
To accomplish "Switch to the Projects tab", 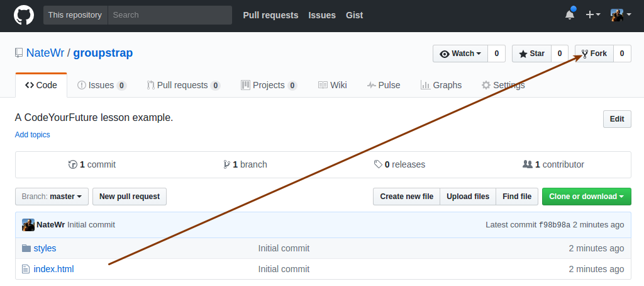I will 269,85.
